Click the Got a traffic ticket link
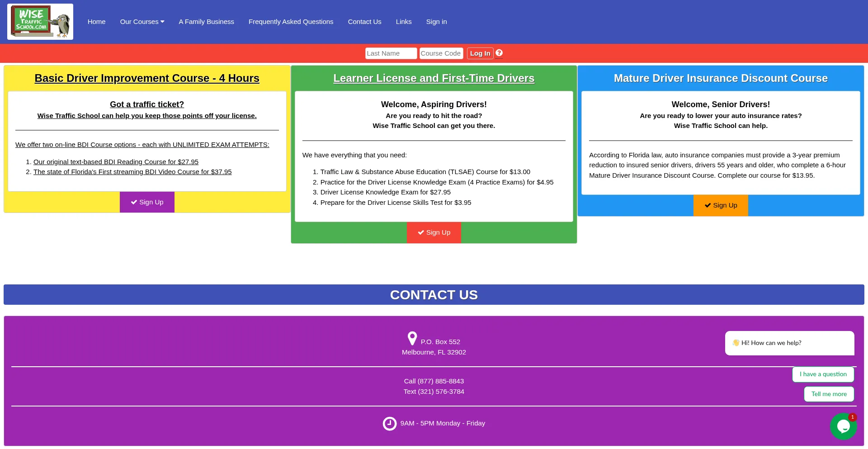Screen dimensions: 868x449 pos(147,104)
